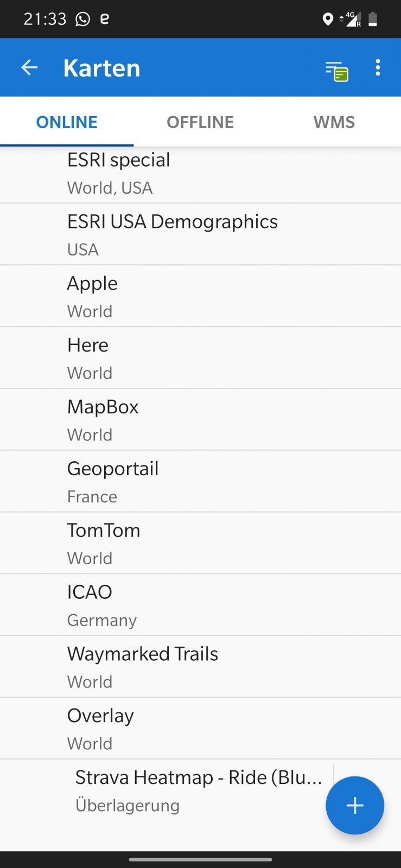
Task: Open the ICAO Germany maps
Action: pyautogui.click(x=200, y=605)
